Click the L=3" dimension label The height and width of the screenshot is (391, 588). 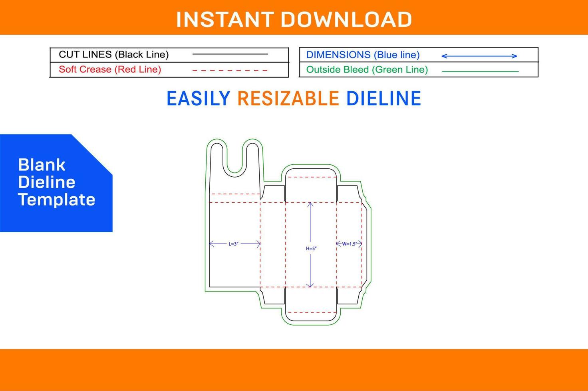[234, 244]
